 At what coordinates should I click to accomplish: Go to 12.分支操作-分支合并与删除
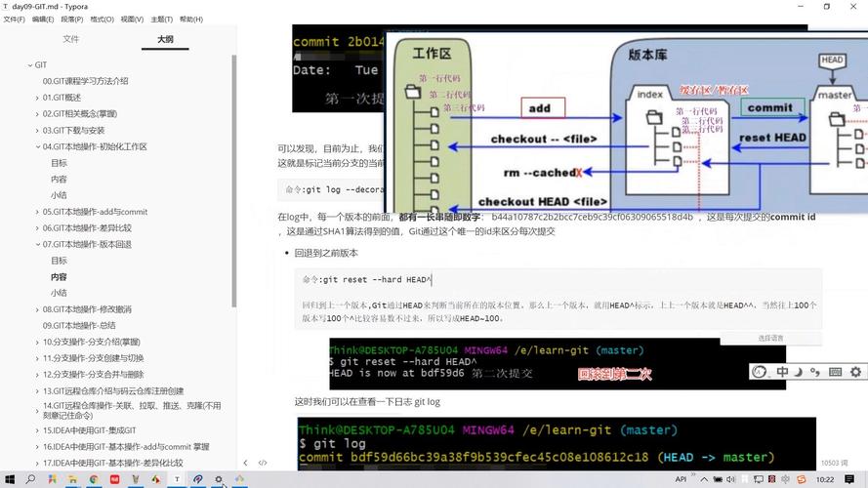(x=93, y=375)
